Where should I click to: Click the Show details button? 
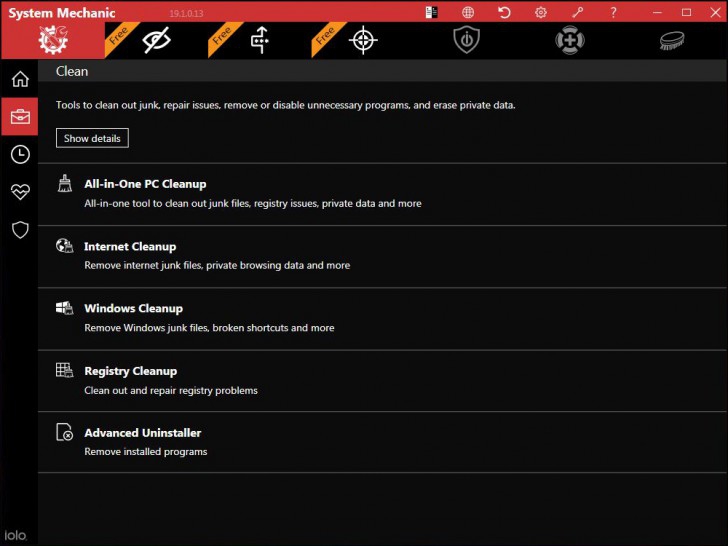[x=92, y=138]
